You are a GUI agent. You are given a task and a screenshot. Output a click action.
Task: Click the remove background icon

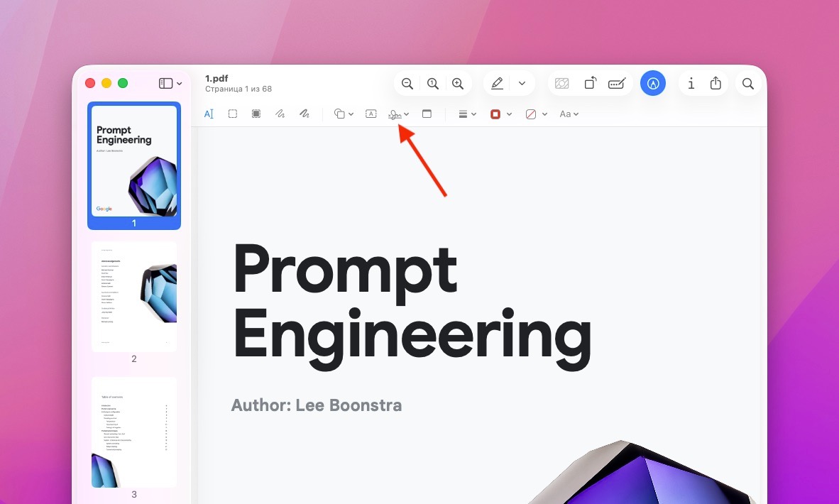tap(562, 84)
